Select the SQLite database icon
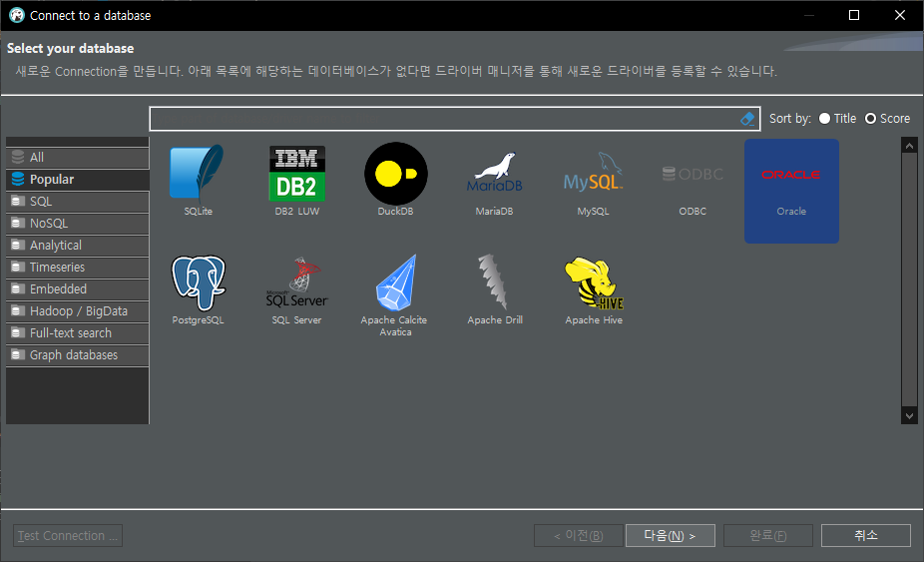This screenshot has width=924, height=562. 198,174
